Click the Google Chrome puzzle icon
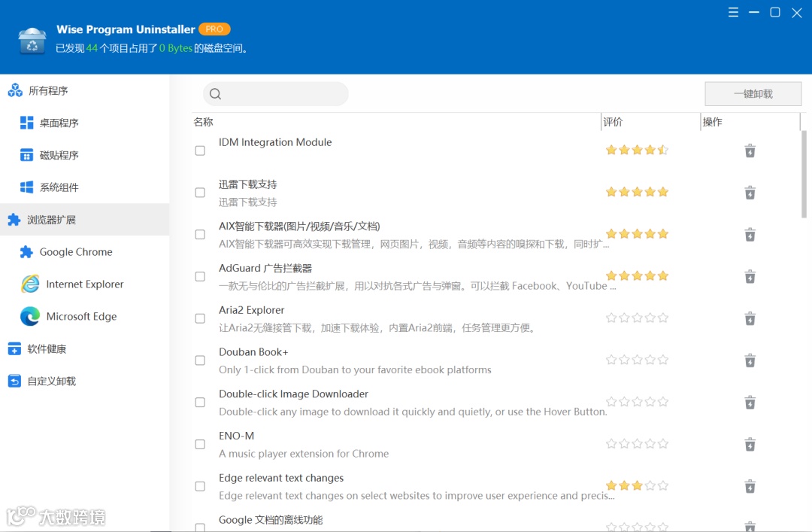This screenshot has width=812, height=532. coord(26,252)
